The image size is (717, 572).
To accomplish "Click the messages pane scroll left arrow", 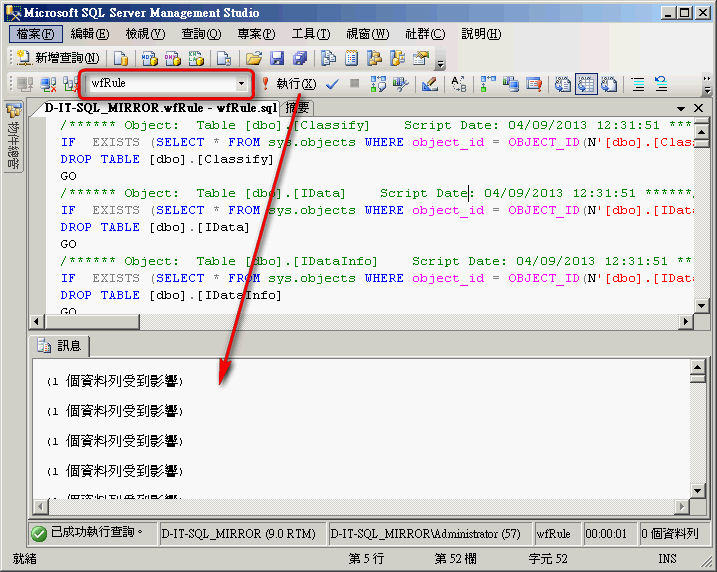I will (41, 506).
